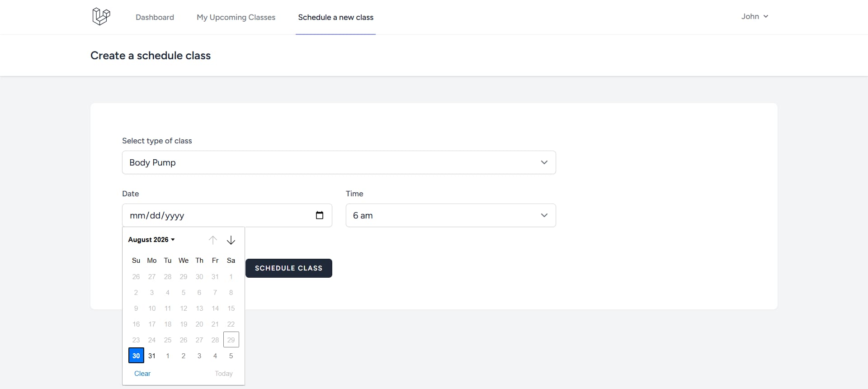Click the Laravel logo icon
Image resolution: width=868 pixels, height=389 pixels.
click(101, 17)
